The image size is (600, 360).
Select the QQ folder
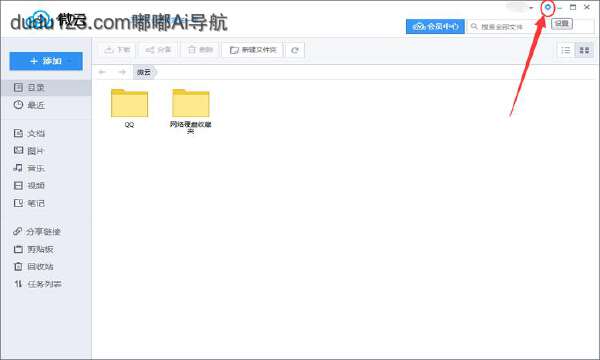coord(129,108)
